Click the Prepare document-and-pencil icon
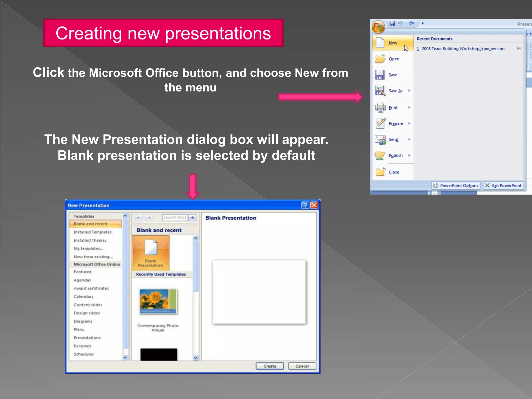 click(x=381, y=123)
